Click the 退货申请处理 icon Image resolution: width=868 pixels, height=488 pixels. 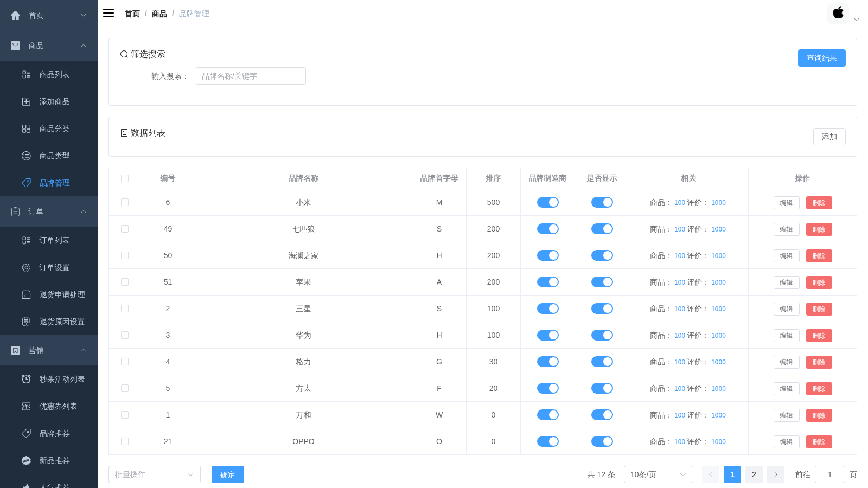[26, 294]
